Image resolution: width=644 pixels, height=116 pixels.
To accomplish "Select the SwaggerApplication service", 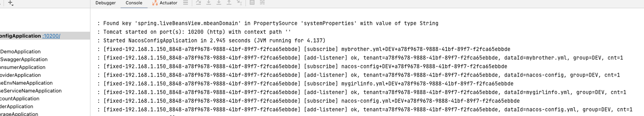I will [24, 59].
